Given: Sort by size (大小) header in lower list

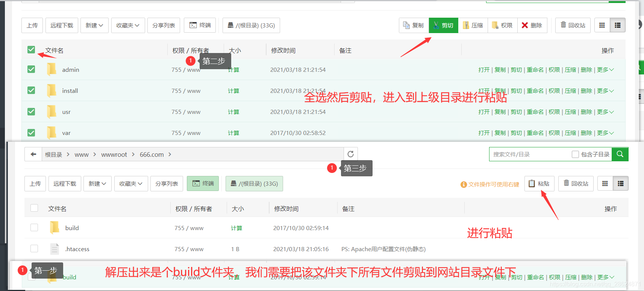Looking at the screenshot, I should pyautogui.click(x=238, y=209).
